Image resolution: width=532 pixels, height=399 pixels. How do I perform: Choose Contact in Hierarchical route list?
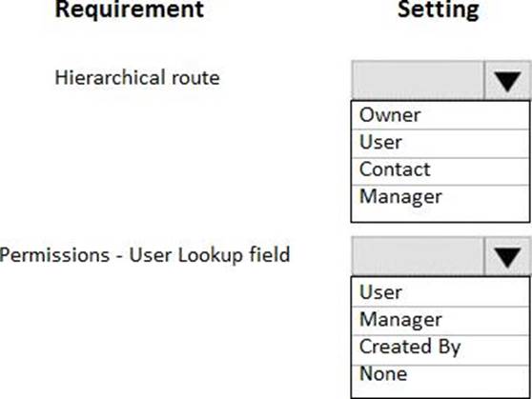tap(440, 171)
